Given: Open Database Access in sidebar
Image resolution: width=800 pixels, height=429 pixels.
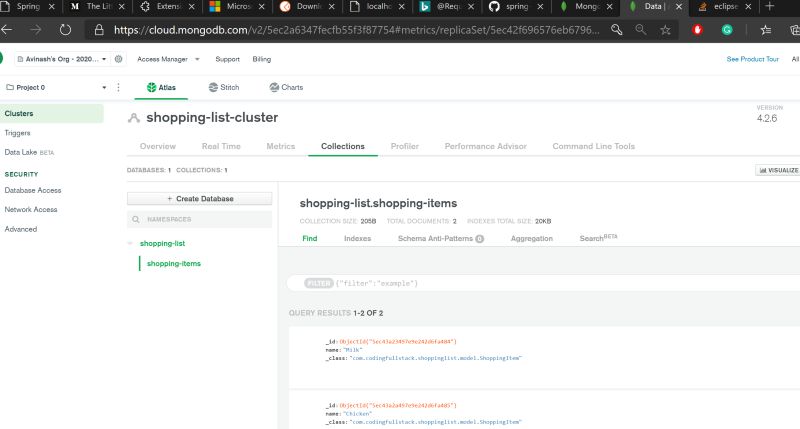Looking at the screenshot, I should click(33, 190).
